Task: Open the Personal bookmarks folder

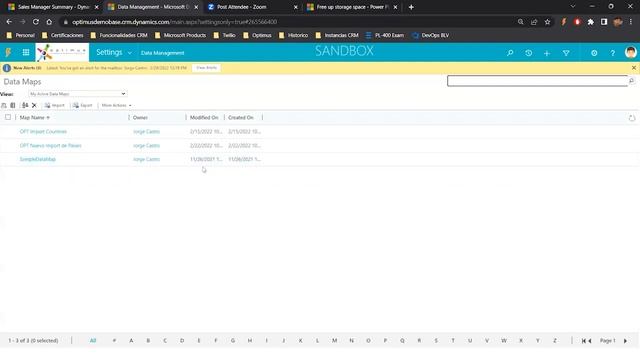Action: [x=20, y=36]
